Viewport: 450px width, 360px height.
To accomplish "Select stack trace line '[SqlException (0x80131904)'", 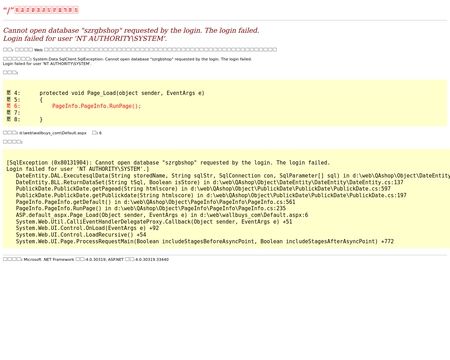I will 168,163.
